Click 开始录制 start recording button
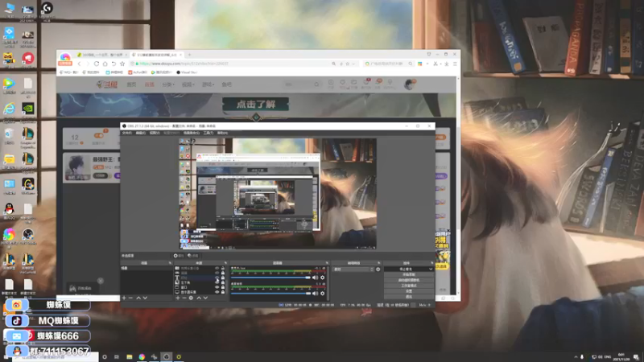 409,274
